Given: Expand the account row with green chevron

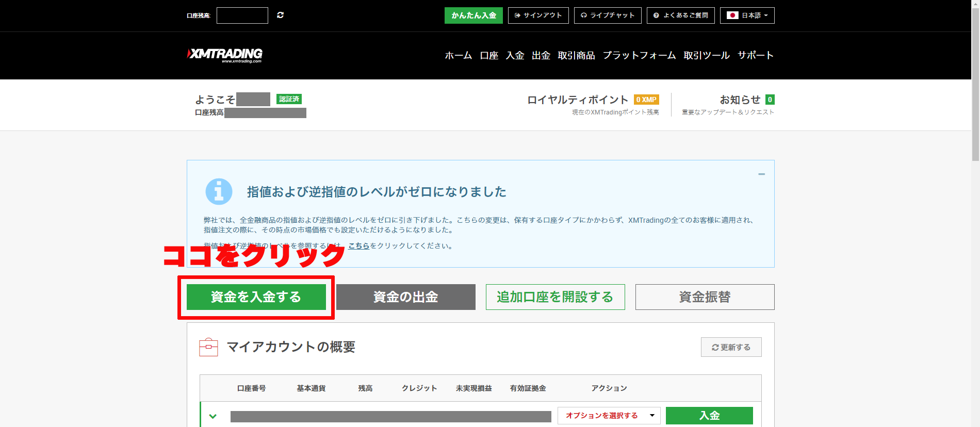Looking at the screenshot, I should tap(213, 416).
